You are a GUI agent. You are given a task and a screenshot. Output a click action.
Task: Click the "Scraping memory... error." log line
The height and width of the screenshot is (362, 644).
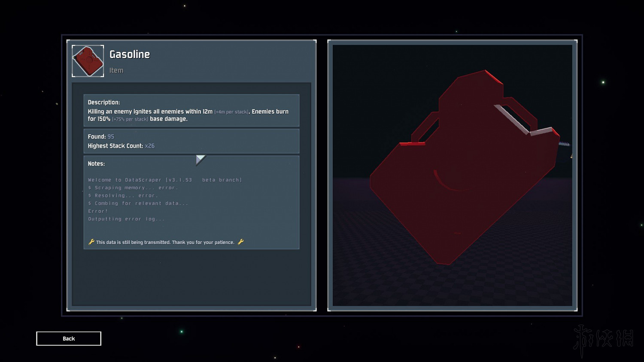tap(133, 187)
